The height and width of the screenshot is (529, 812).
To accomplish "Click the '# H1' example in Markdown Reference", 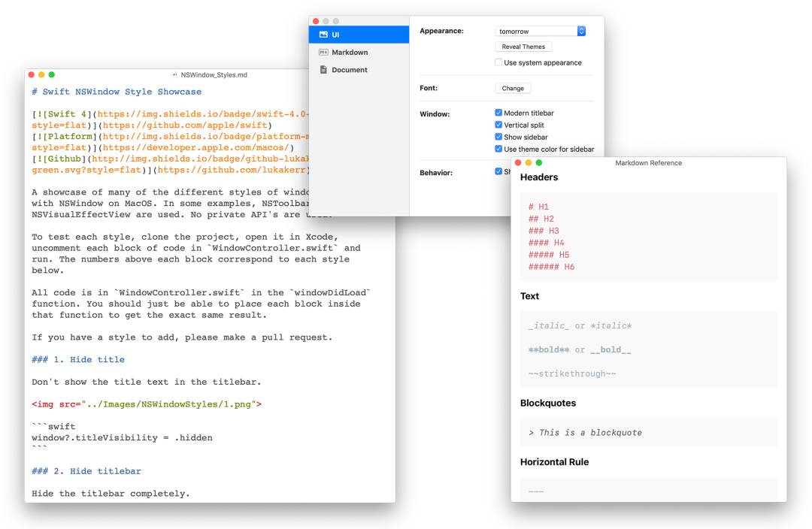I will (538, 207).
